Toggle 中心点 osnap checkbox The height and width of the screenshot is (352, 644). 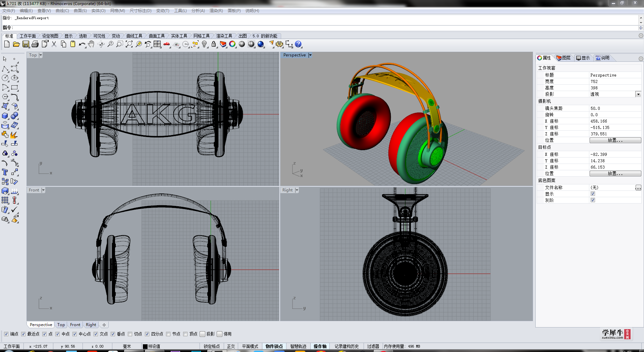(74, 334)
